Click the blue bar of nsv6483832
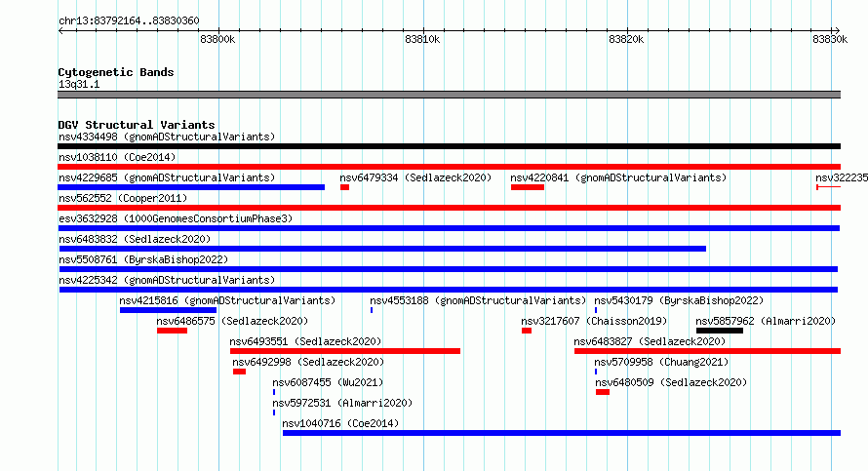The width and height of the screenshot is (868, 471). [382, 249]
